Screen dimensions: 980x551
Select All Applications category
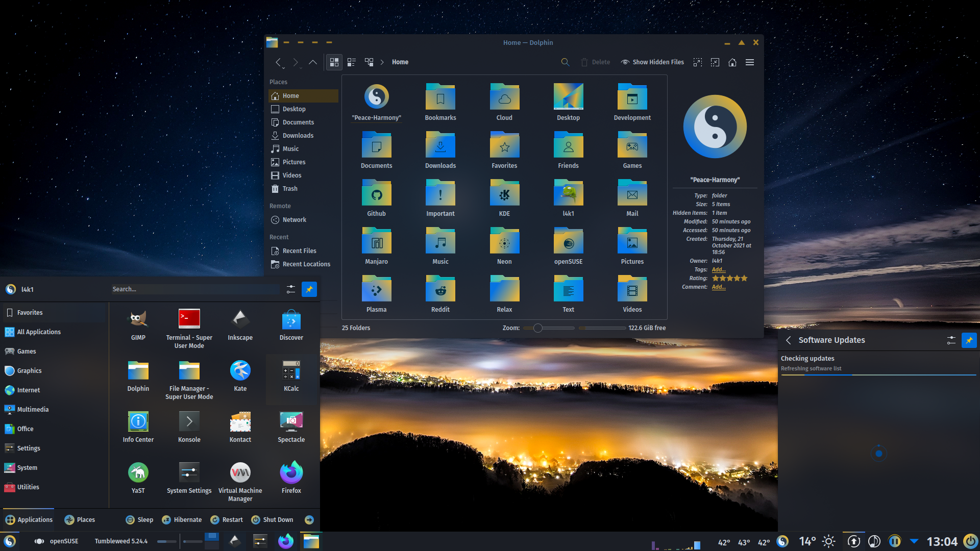coord(55,332)
